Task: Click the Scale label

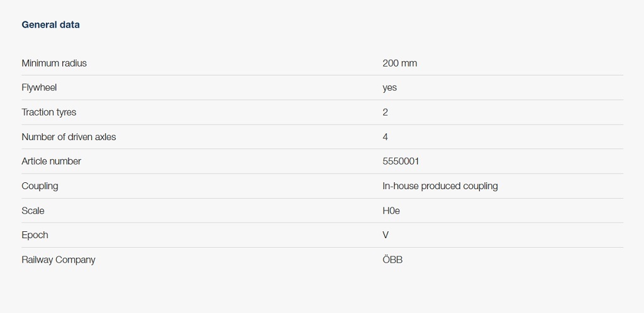Action: 33,211
